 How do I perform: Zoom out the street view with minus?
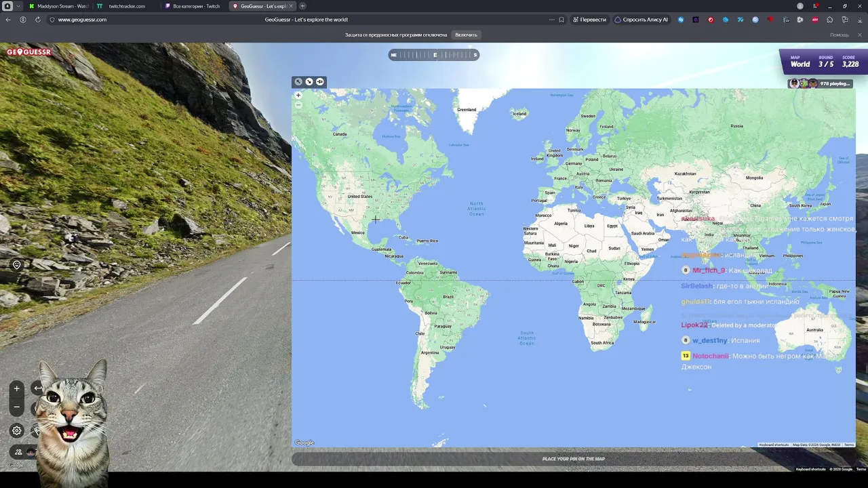(17, 407)
